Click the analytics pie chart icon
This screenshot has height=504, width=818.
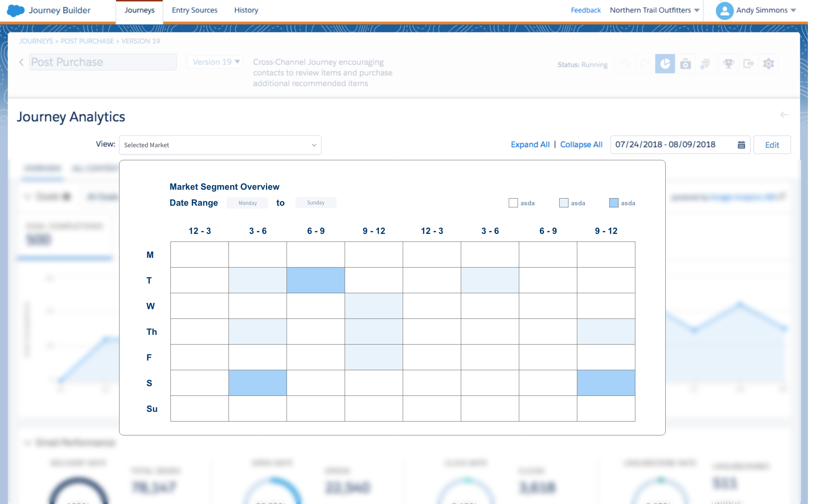[x=665, y=64]
